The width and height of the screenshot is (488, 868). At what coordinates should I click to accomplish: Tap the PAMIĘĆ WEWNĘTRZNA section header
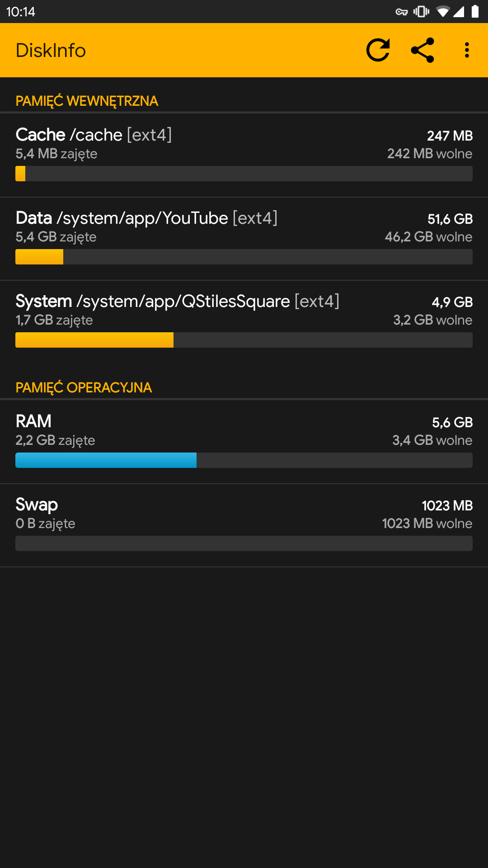tap(87, 101)
